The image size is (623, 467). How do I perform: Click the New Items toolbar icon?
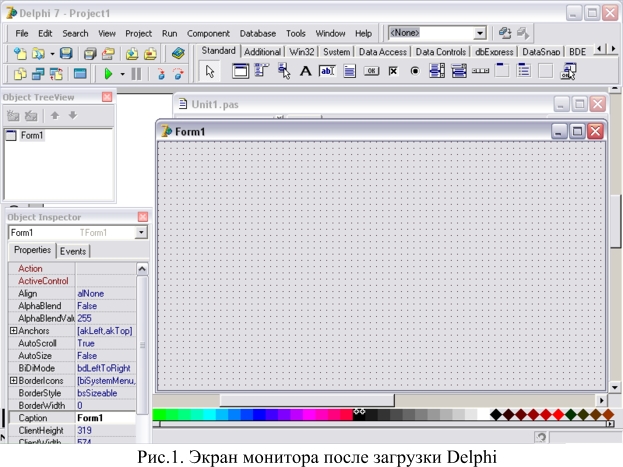click(20, 53)
